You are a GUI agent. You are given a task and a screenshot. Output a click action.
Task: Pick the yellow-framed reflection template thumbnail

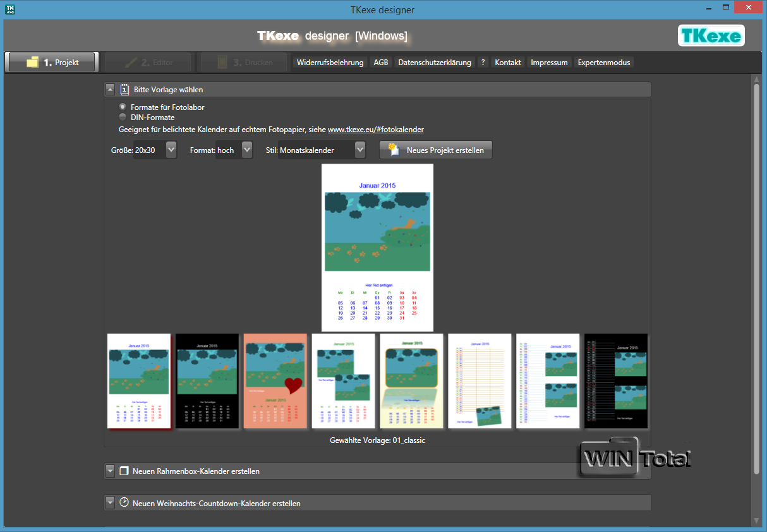click(x=411, y=381)
